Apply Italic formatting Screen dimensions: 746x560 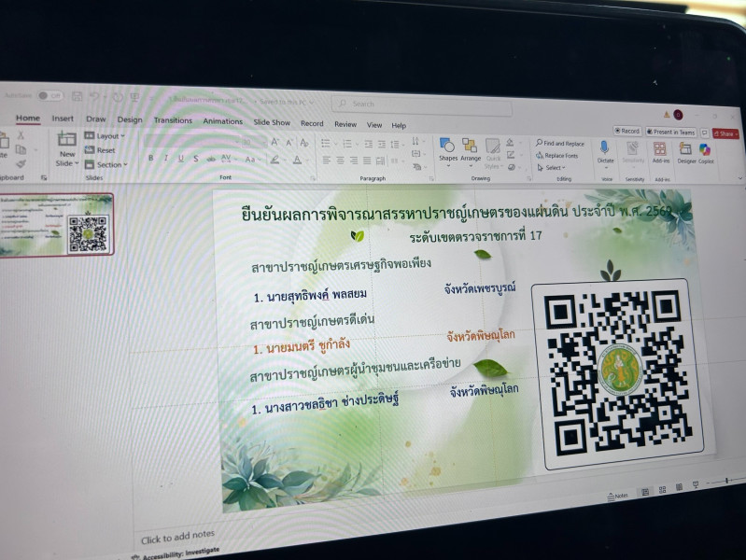[165, 159]
